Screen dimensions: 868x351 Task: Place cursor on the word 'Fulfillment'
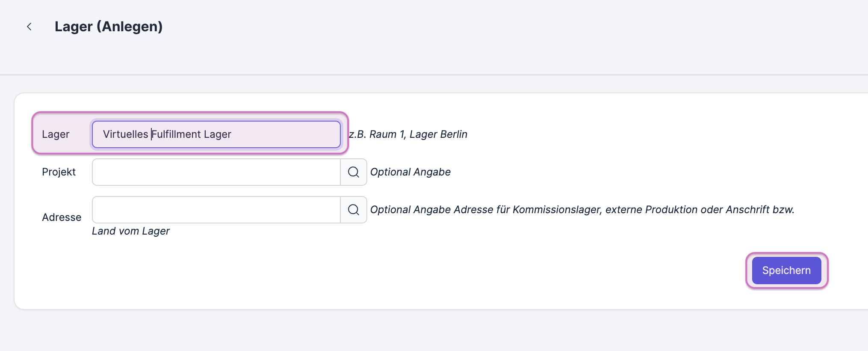click(x=176, y=134)
